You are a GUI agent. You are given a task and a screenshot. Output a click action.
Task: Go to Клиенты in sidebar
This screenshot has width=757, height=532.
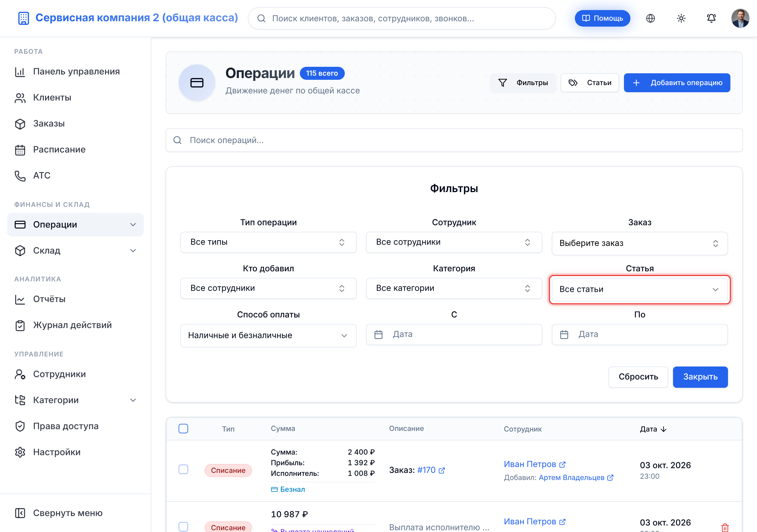point(52,98)
